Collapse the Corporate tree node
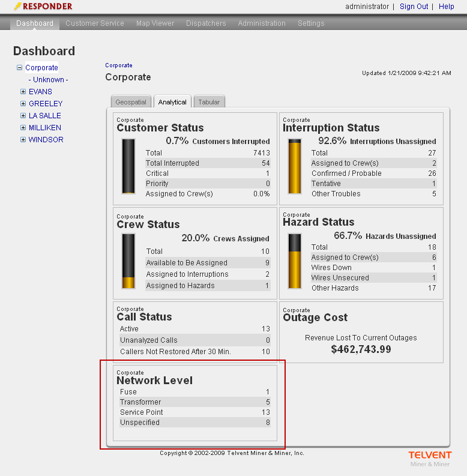Image resolution: width=467 pixels, height=476 pixels. pyautogui.click(x=20, y=68)
